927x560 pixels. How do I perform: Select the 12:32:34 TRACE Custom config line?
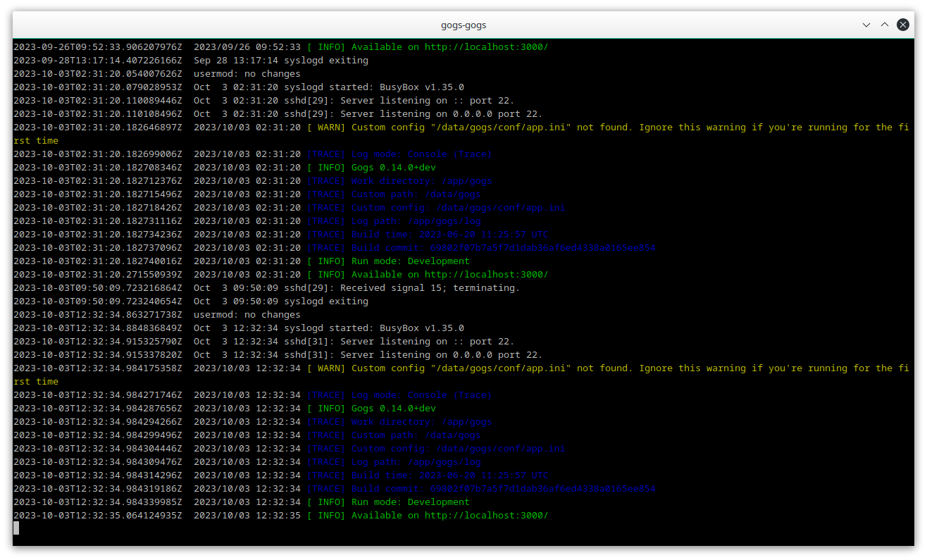290,449
